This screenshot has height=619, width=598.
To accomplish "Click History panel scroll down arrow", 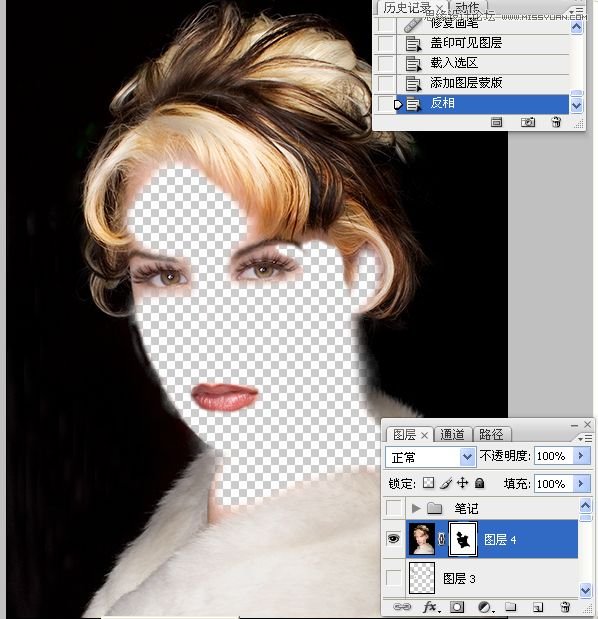I will pos(577,105).
